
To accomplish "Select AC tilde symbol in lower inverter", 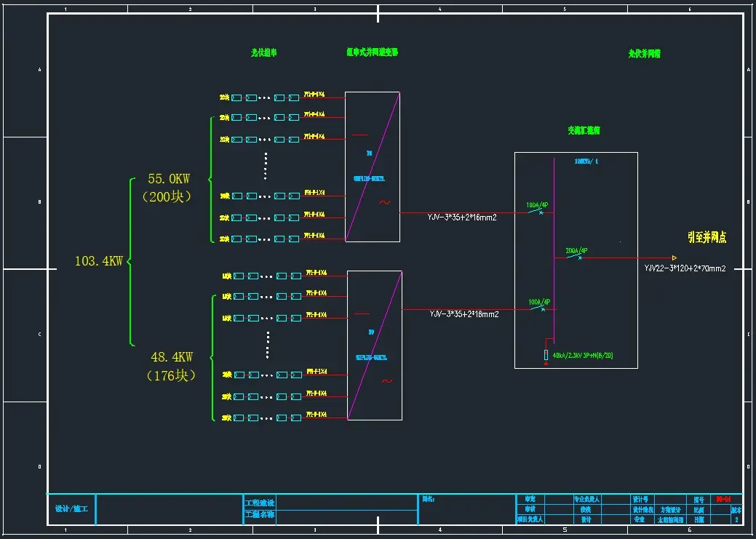I will 387,380.
